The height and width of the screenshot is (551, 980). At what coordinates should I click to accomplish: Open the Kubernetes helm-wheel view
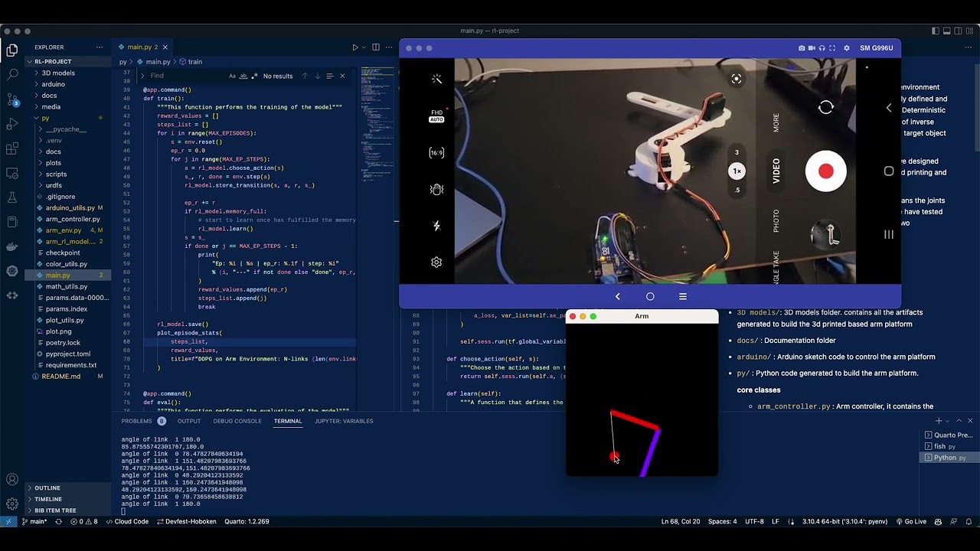[12, 271]
